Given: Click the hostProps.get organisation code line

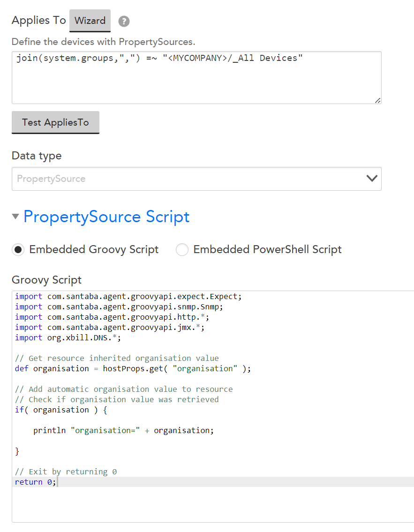Looking at the screenshot, I should pyautogui.click(x=133, y=369).
